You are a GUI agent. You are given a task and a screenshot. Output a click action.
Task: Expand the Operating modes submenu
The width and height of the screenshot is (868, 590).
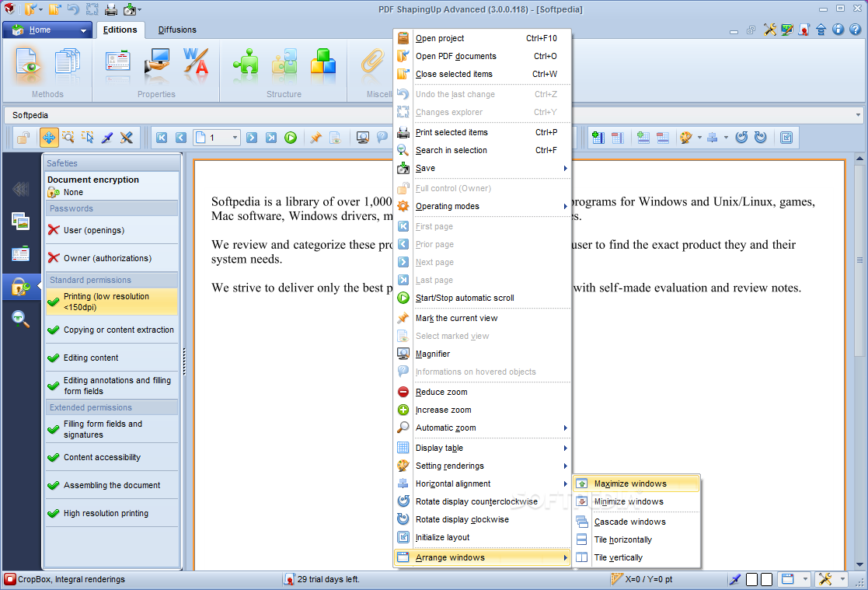point(483,206)
